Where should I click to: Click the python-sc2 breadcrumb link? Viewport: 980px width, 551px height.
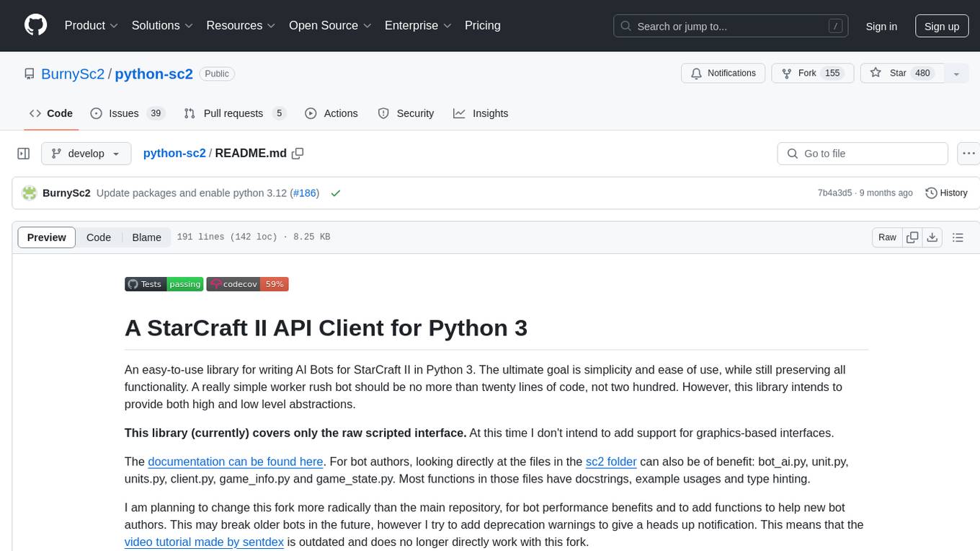(x=174, y=154)
